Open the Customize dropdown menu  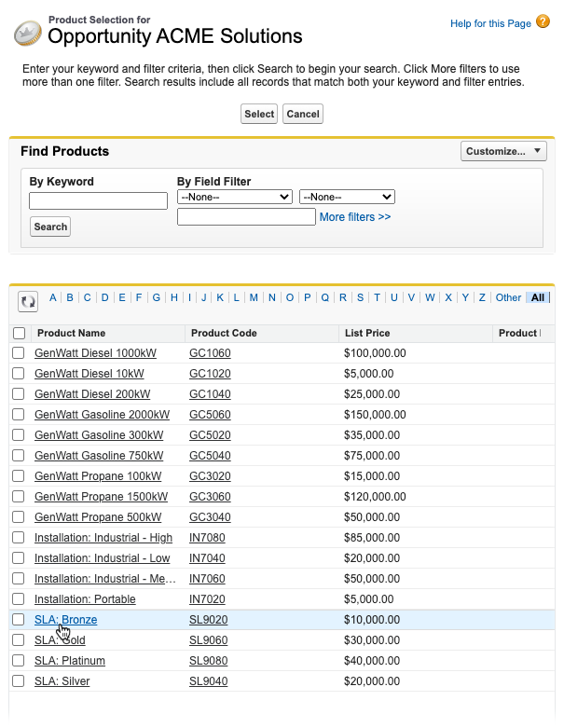[503, 151]
